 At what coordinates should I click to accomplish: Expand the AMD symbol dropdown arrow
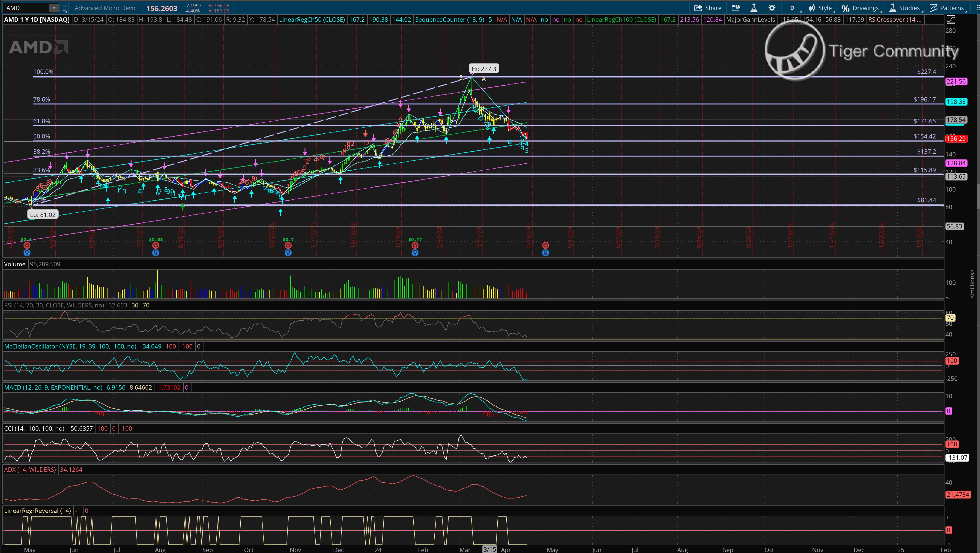pyautogui.click(x=54, y=8)
